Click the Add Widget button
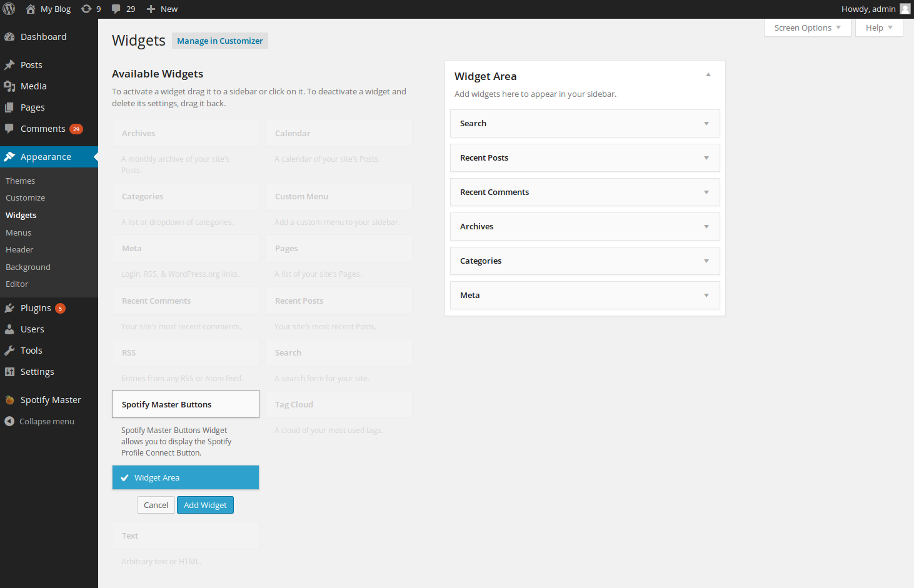 click(x=205, y=505)
